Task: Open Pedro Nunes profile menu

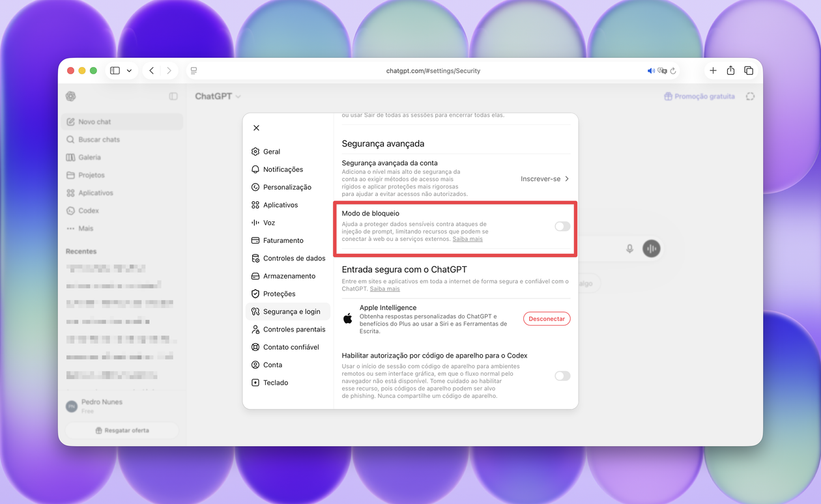Action: click(x=121, y=406)
